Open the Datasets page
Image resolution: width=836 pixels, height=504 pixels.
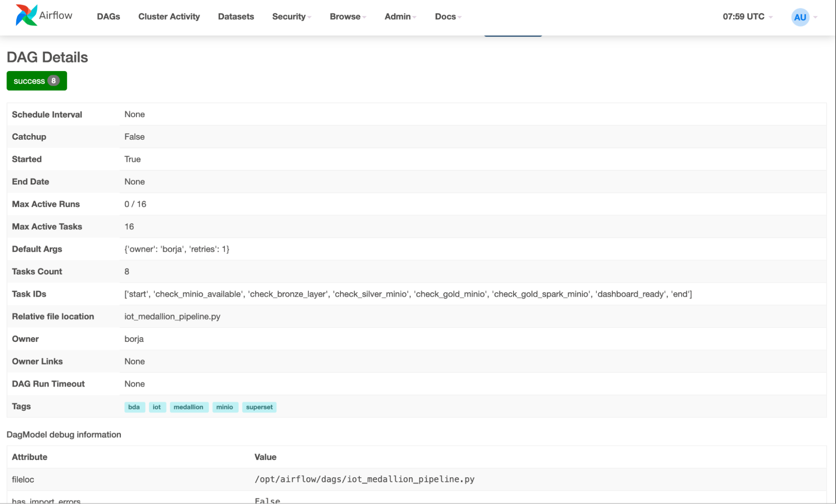click(x=236, y=17)
